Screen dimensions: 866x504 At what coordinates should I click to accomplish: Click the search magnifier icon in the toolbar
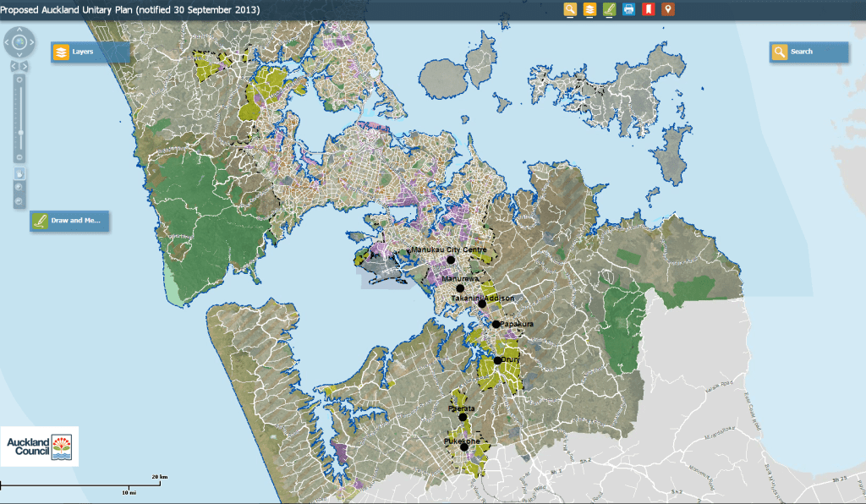(x=569, y=9)
